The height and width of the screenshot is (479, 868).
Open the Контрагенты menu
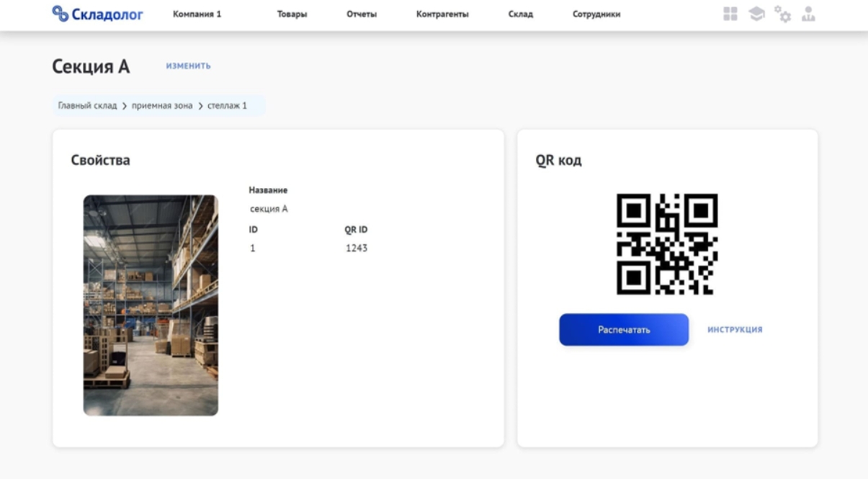click(442, 14)
